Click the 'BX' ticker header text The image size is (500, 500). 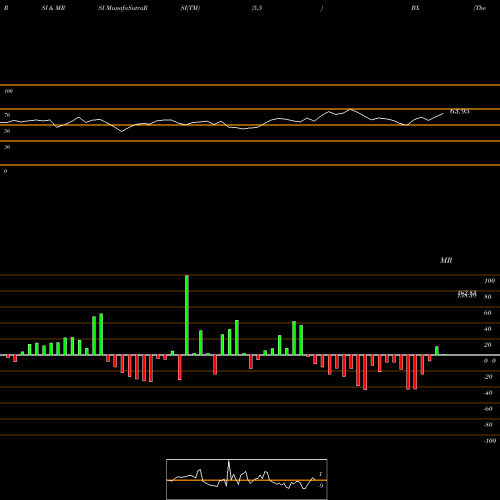pyautogui.click(x=415, y=8)
